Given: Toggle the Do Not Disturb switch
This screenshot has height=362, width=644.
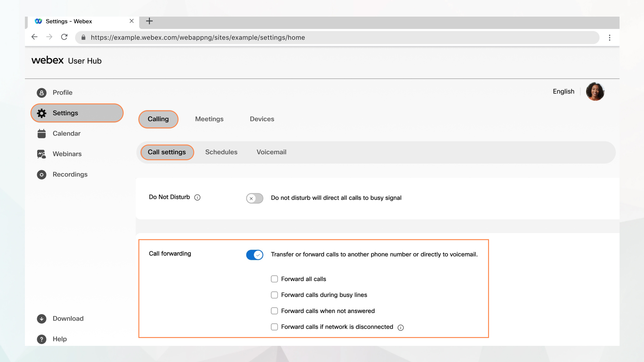Looking at the screenshot, I should 255,198.
